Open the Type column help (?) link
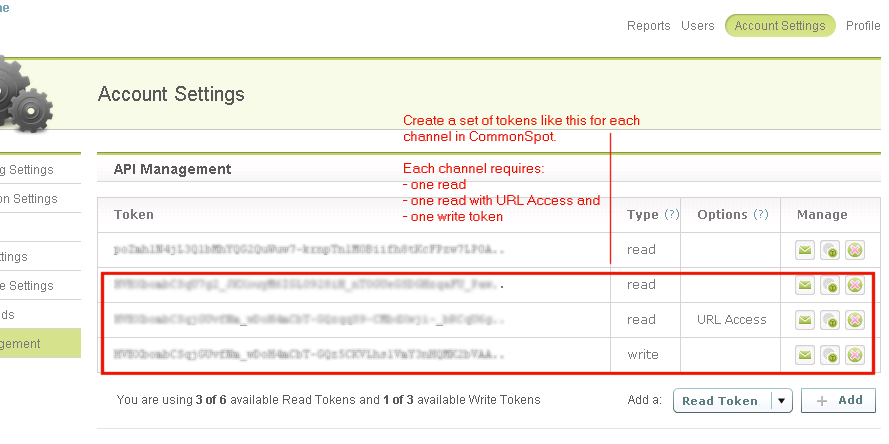 pyautogui.click(x=672, y=215)
